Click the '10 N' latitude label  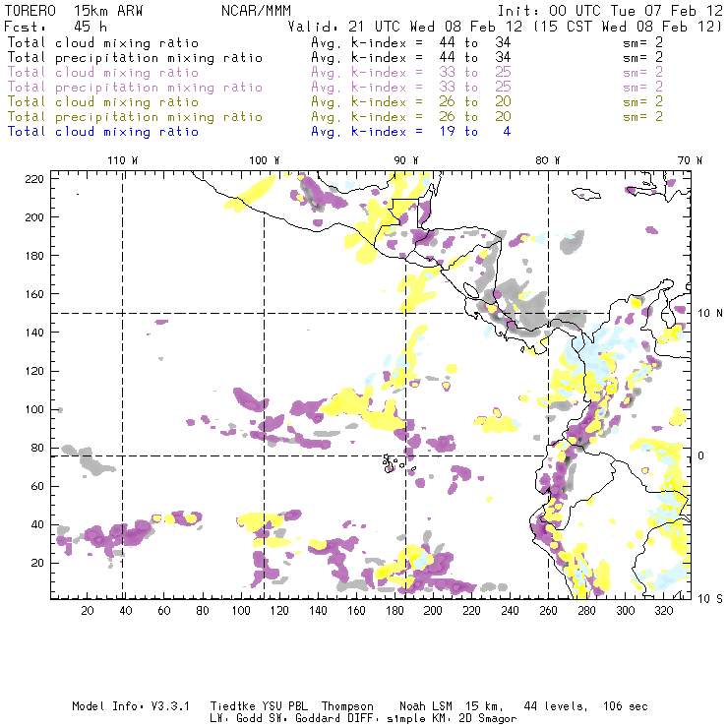[710, 314]
